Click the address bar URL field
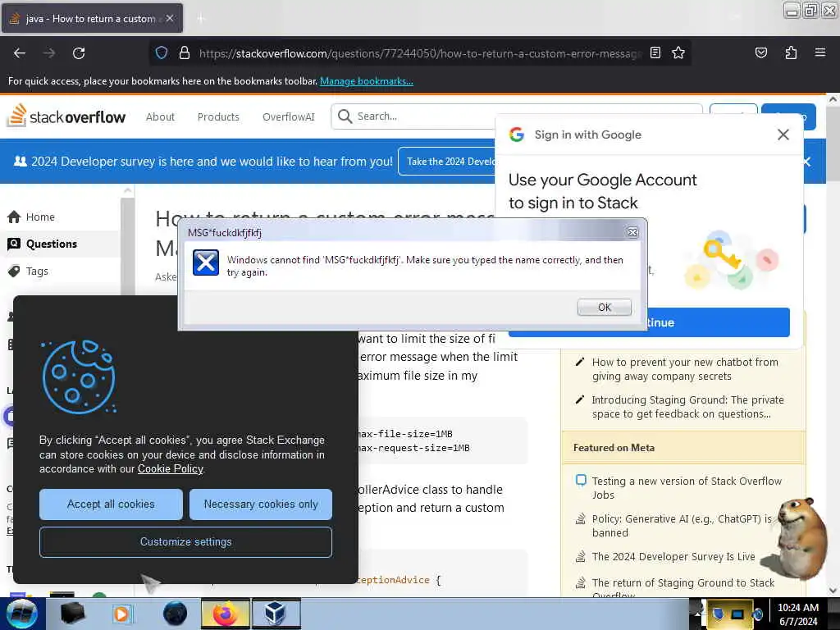Image resolution: width=840 pixels, height=630 pixels. point(419,53)
